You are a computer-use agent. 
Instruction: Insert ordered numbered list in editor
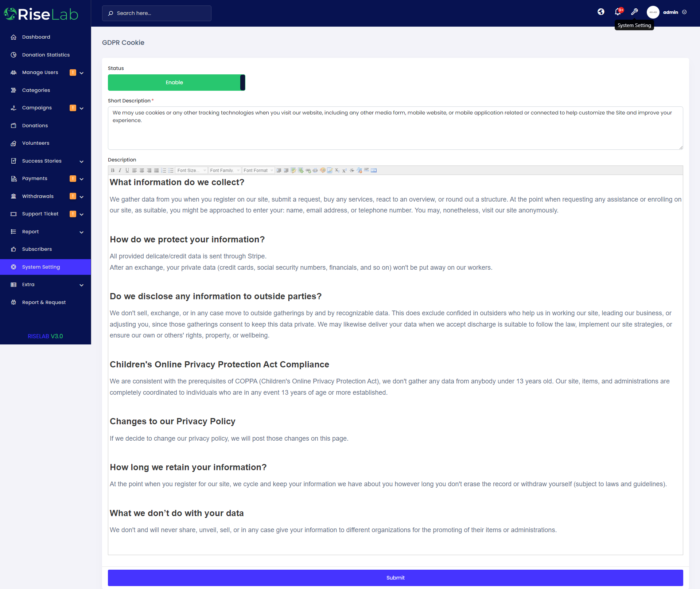(164, 170)
